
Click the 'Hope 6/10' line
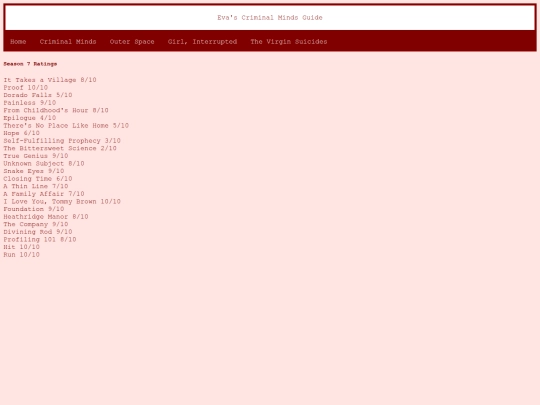click(21, 133)
